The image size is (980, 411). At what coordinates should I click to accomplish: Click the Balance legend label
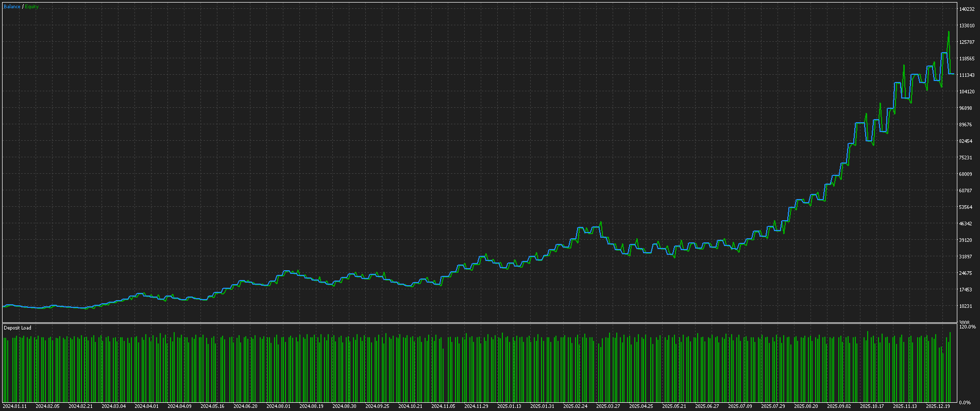[12, 7]
